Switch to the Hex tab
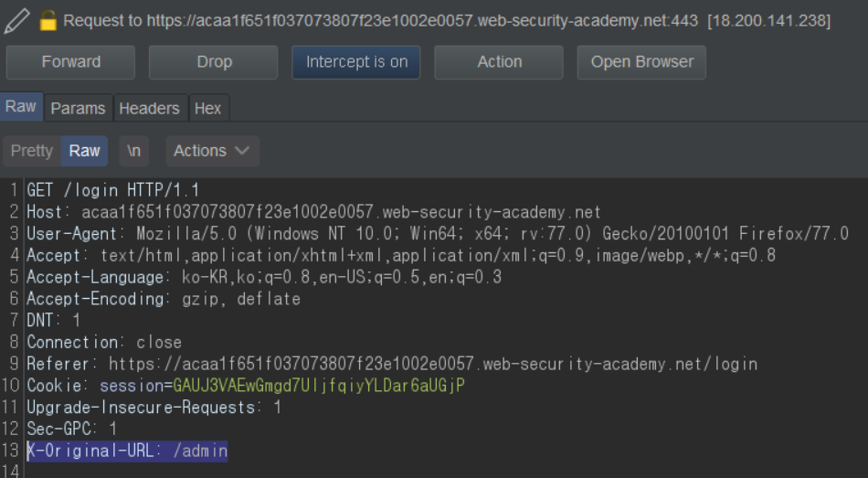The height and width of the screenshot is (478, 868). (207, 108)
